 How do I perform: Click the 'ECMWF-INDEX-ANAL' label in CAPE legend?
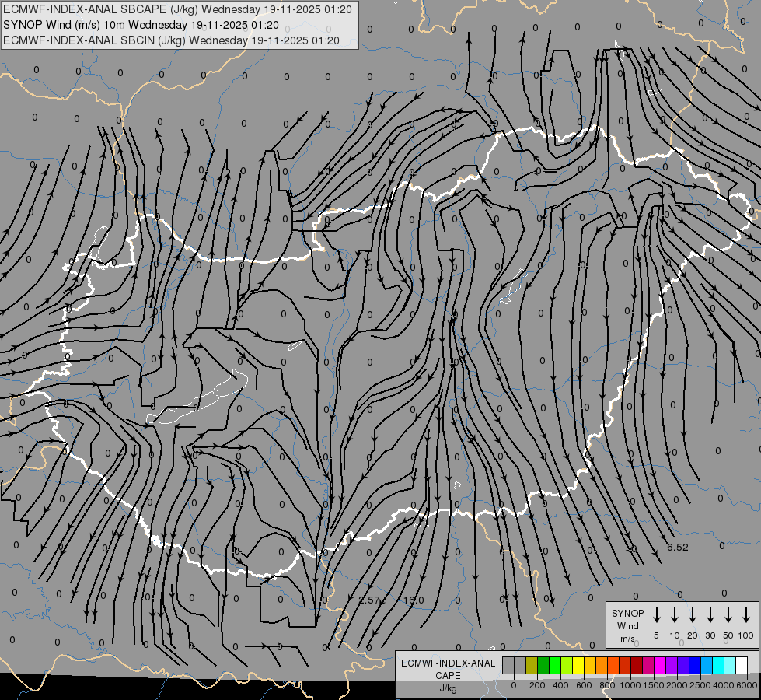(448, 663)
